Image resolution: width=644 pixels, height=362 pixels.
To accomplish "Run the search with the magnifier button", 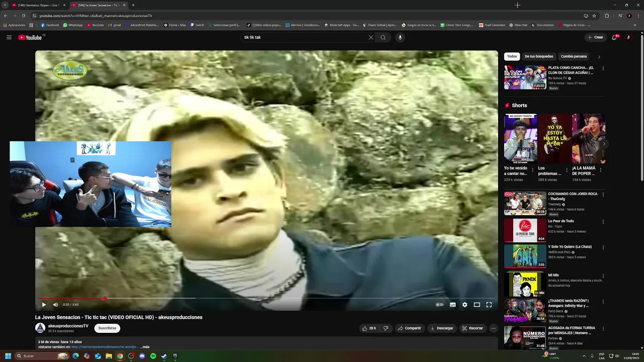I will pyautogui.click(x=383, y=37).
